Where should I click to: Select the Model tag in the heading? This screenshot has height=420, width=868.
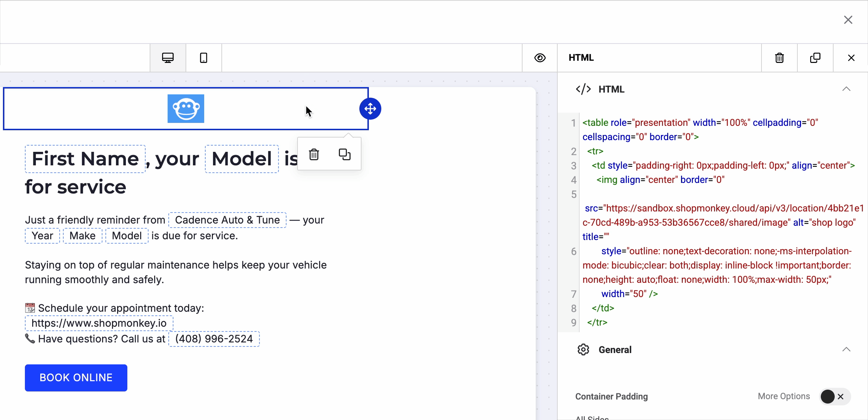point(242,159)
